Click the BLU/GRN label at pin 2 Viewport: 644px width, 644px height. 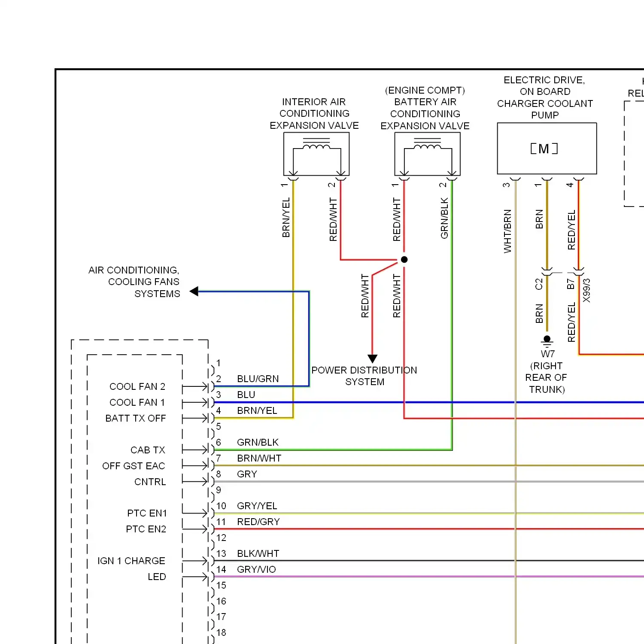click(x=258, y=379)
